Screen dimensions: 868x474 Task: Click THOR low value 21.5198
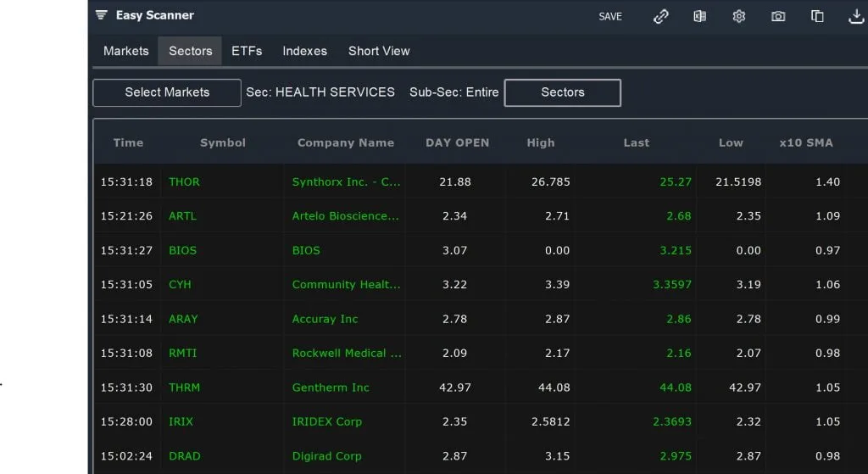[738, 181]
